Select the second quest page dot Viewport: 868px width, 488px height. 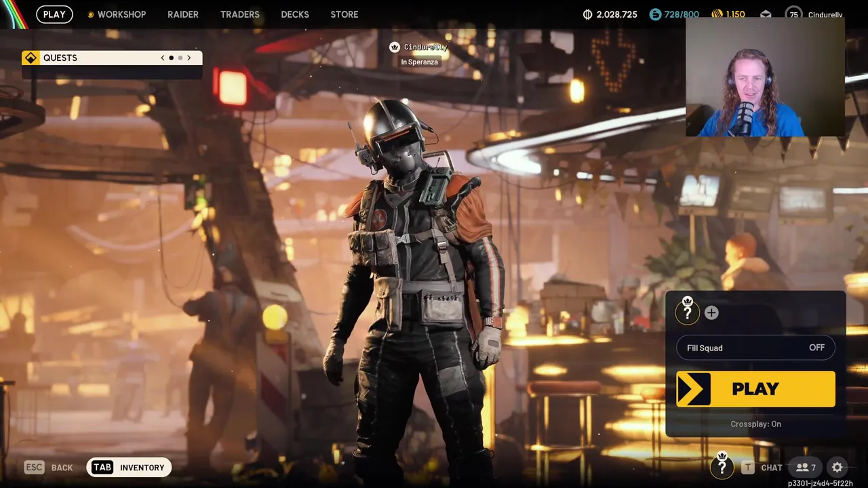pyautogui.click(x=180, y=58)
